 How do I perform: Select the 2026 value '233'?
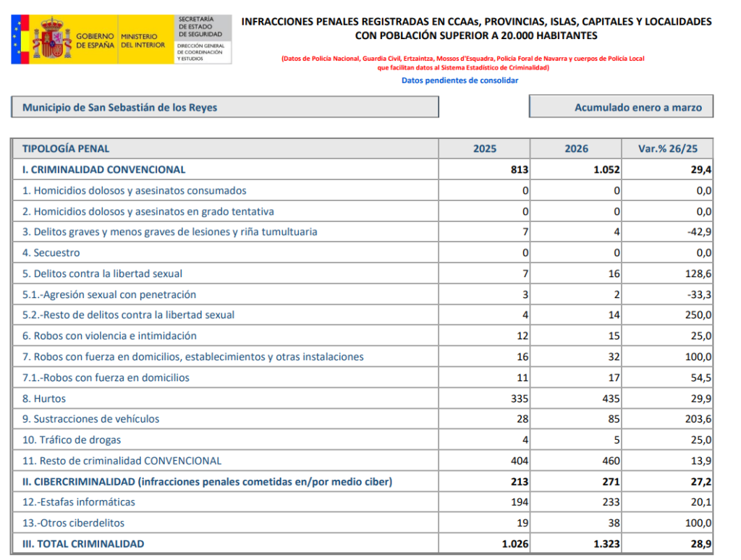pyautogui.click(x=611, y=502)
